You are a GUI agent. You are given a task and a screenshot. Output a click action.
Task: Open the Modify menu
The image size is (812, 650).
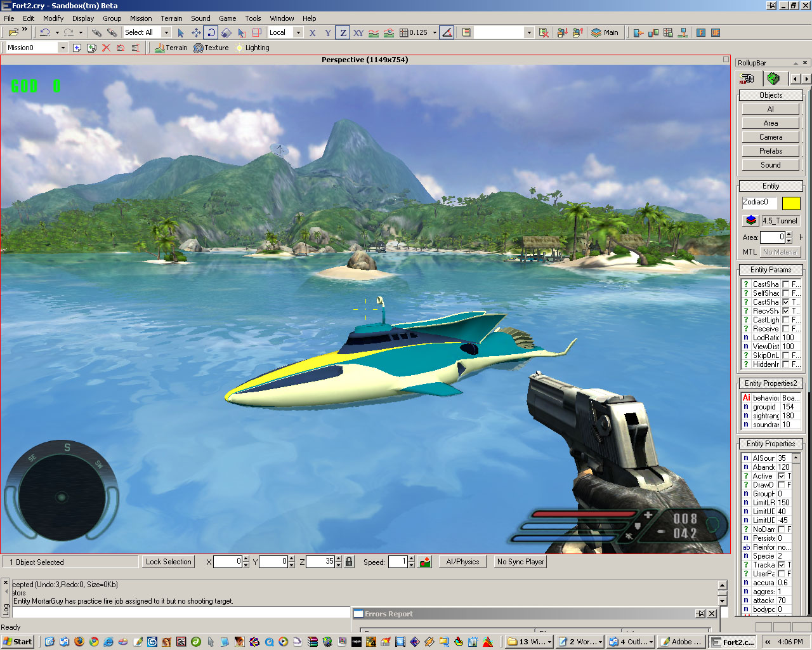(x=53, y=18)
